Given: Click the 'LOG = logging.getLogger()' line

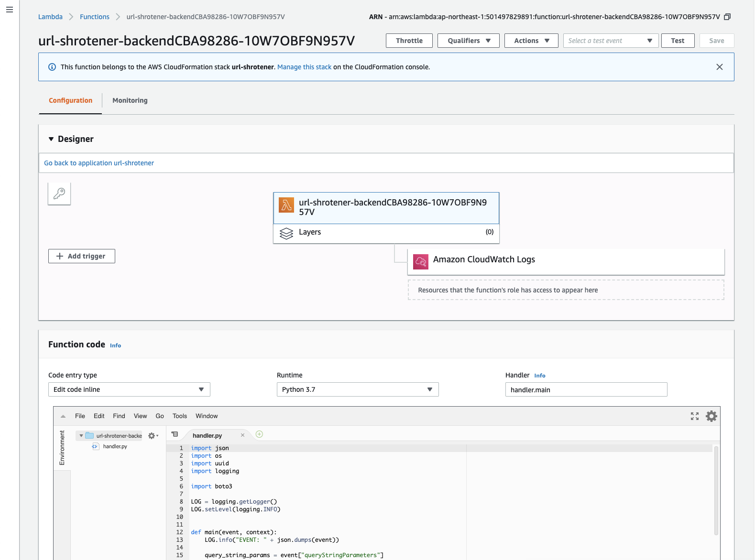Looking at the screenshot, I should point(234,502).
